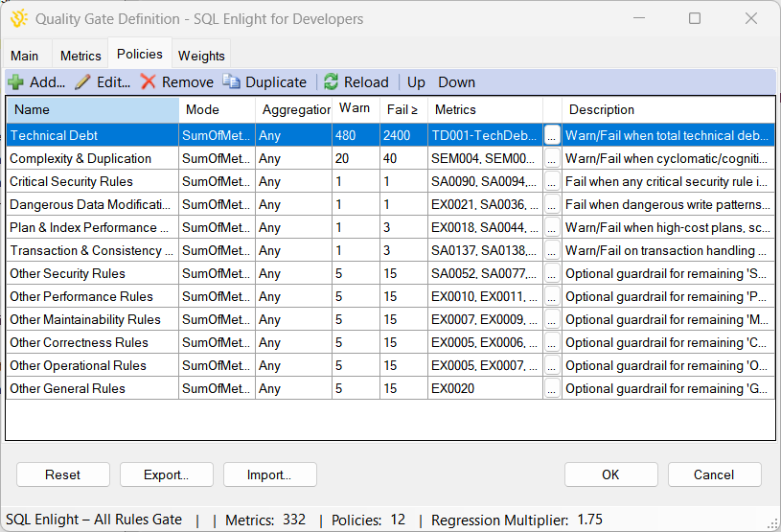Open the Weights tab
The width and height of the screenshot is (781, 532).
[201, 56]
